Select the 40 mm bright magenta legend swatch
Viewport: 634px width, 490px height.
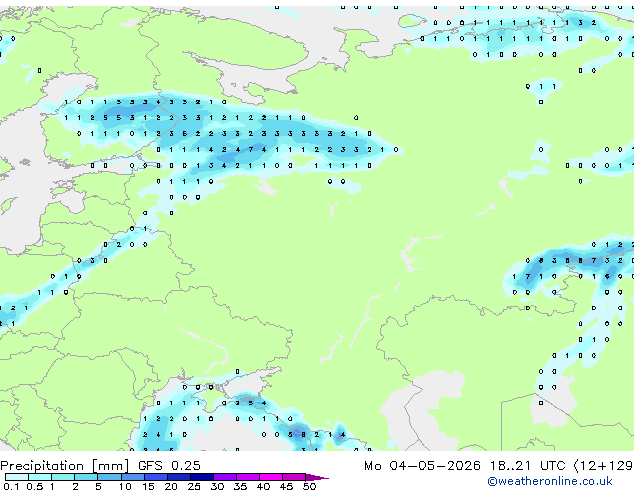pos(271,477)
